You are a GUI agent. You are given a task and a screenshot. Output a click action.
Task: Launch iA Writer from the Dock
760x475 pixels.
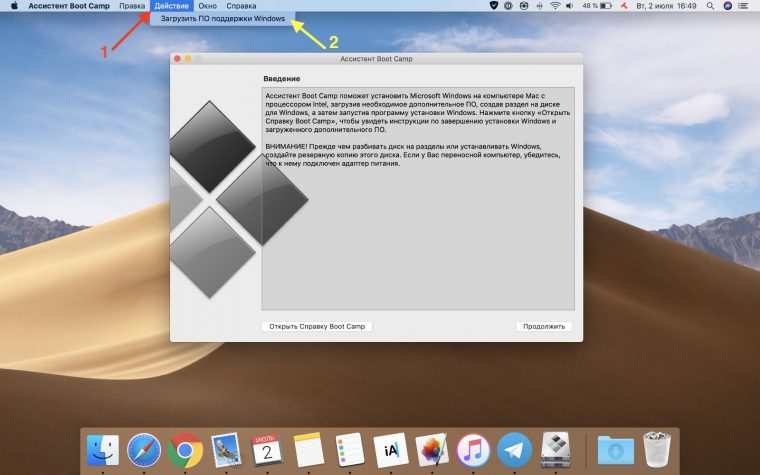[x=391, y=450]
